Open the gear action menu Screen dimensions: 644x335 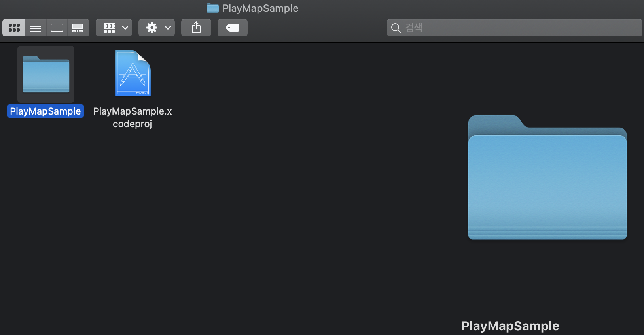coord(157,28)
